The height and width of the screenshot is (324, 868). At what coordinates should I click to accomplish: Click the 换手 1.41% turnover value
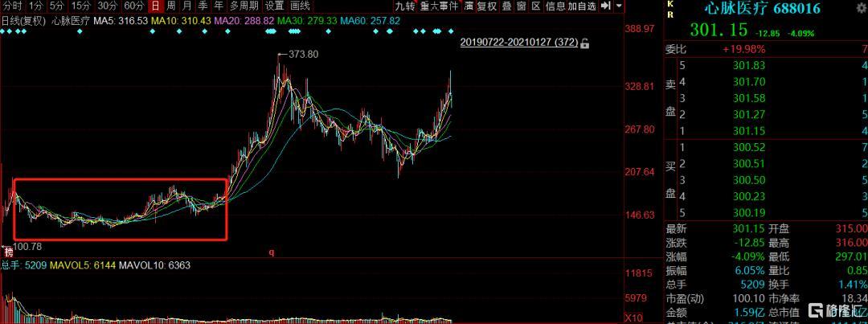[x=853, y=285]
